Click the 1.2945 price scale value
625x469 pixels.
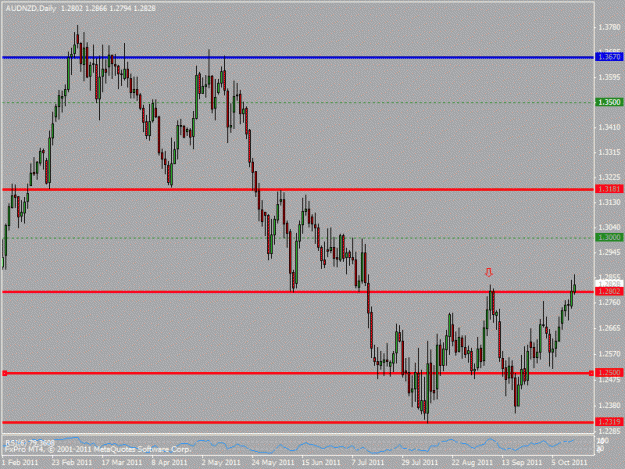tap(609, 252)
